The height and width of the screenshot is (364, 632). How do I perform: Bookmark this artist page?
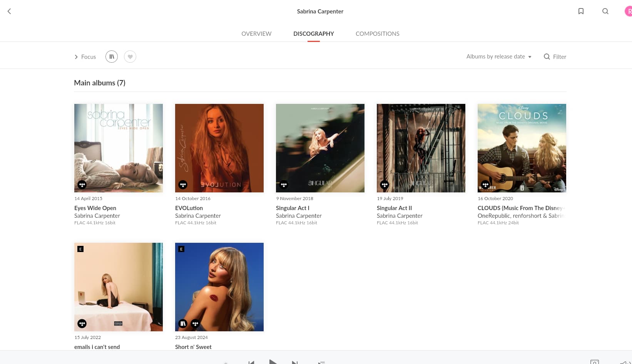coord(581,11)
